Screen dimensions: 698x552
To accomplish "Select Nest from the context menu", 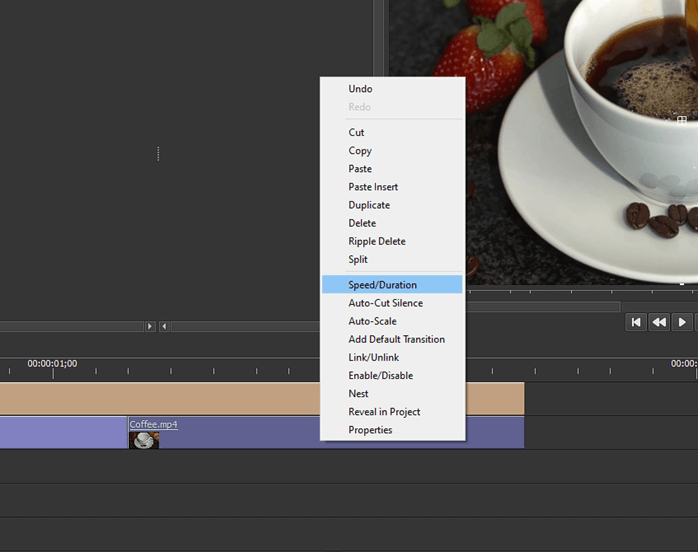I will 392,394.
